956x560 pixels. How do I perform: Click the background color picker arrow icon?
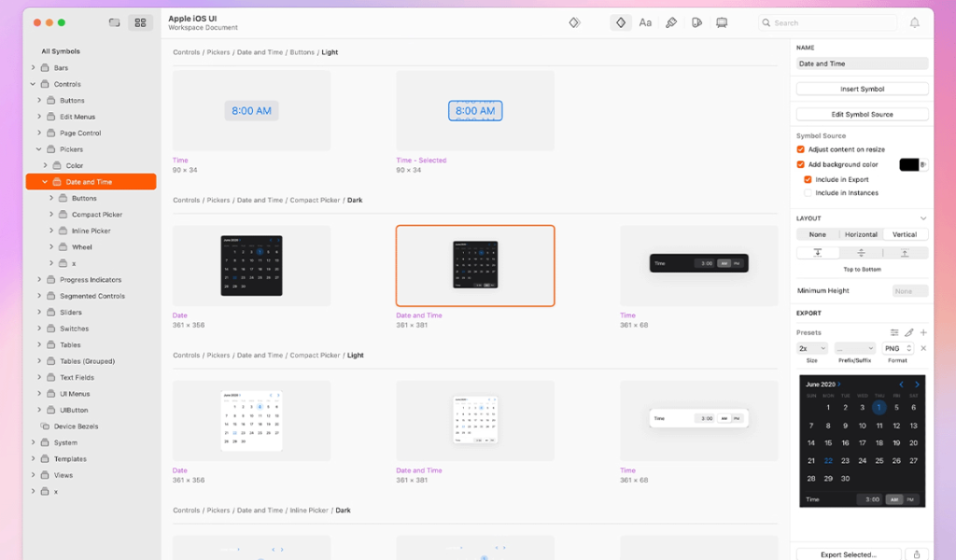(x=923, y=164)
